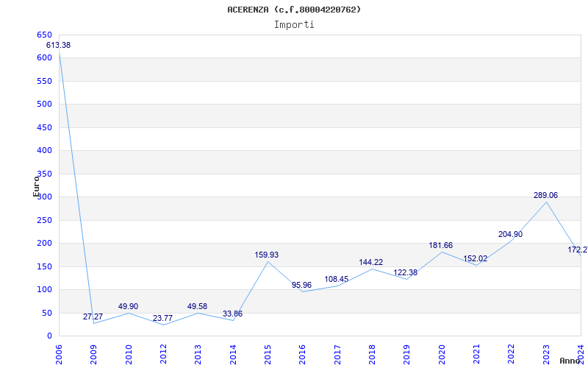Click the 108.45 data label
The width and height of the screenshot is (588, 368).
coord(337,280)
